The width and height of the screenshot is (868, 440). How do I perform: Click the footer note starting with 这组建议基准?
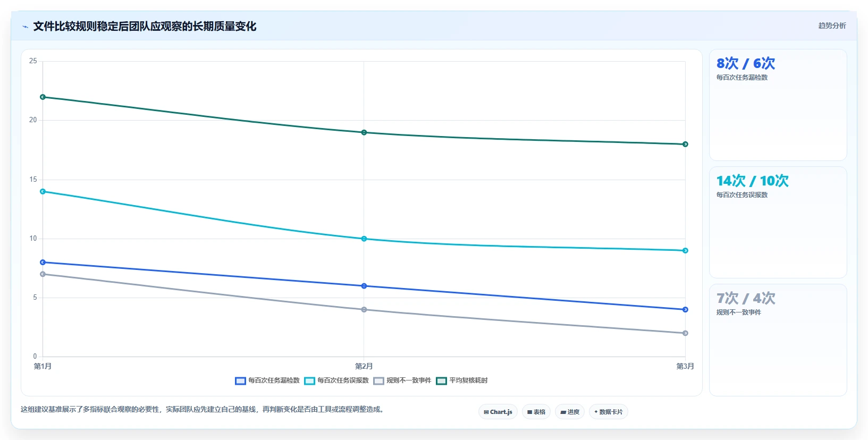pos(203,410)
